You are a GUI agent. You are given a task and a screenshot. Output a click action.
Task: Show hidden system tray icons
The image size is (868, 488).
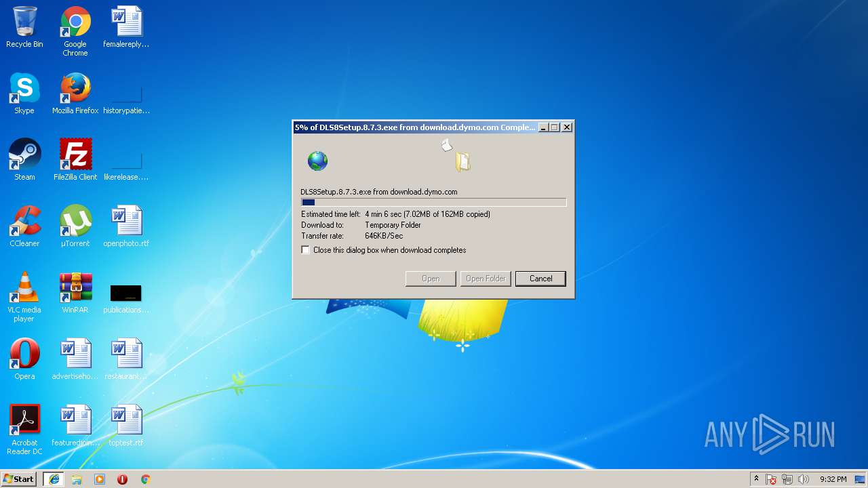[x=756, y=479]
